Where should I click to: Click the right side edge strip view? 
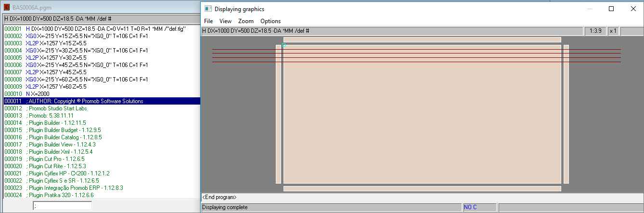(566, 114)
